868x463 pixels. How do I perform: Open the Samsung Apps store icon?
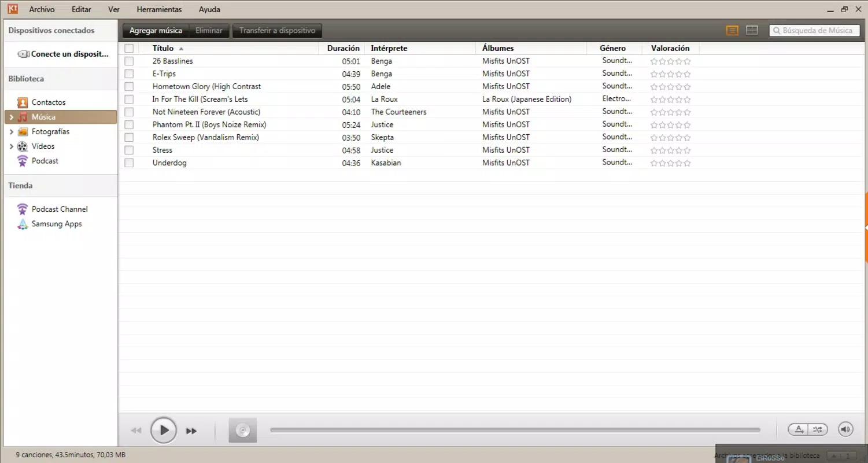click(x=23, y=224)
